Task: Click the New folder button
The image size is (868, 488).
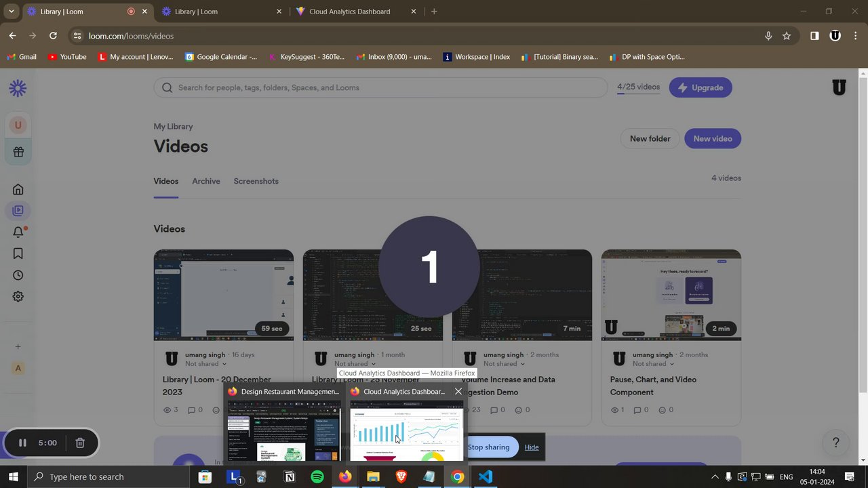Action: pyautogui.click(x=650, y=138)
